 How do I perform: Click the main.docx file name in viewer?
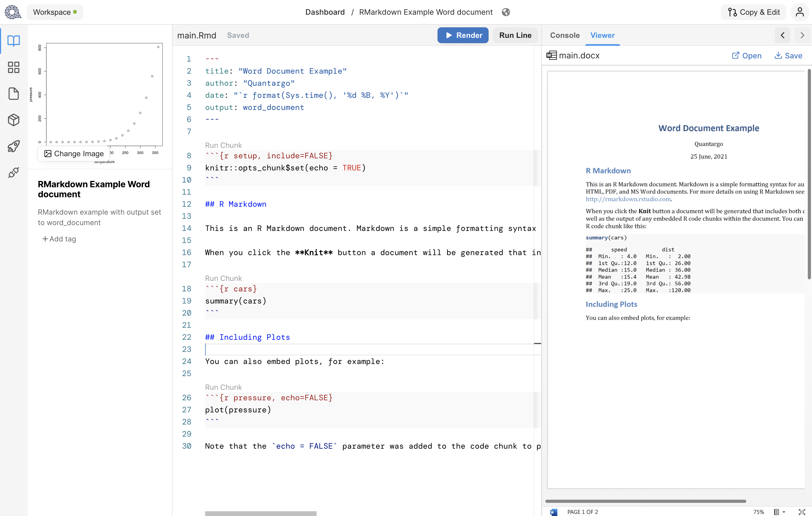click(x=579, y=55)
